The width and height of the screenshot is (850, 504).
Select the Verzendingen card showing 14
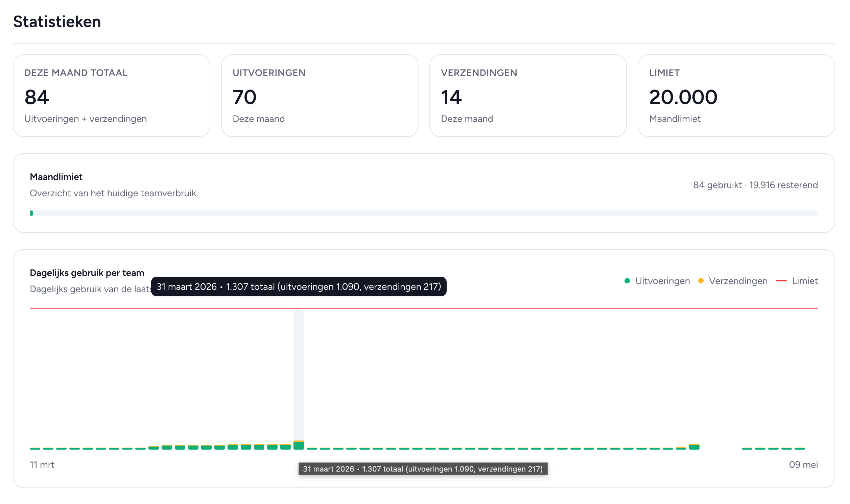[x=528, y=96]
